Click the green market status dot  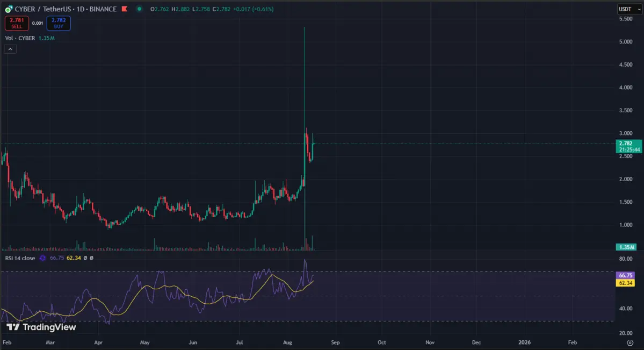[x=140, y=9]
